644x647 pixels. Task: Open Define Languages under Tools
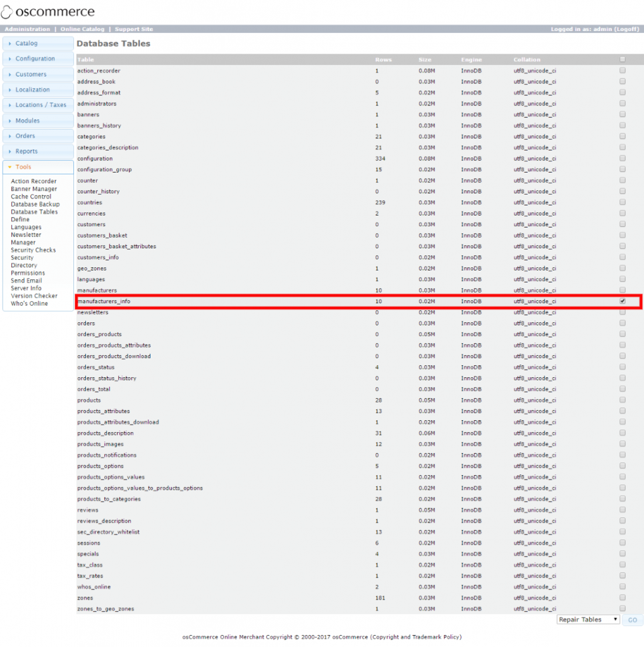(26, 223)
